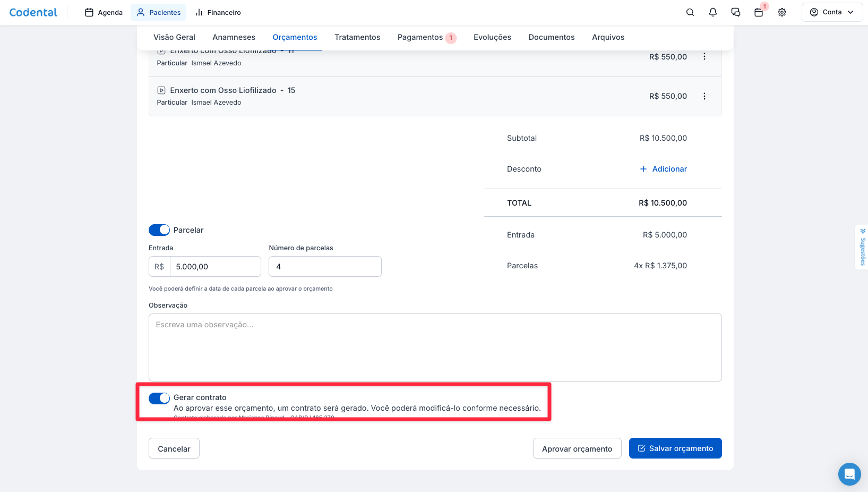Click the search magnifier icon

(x=690, y=12)
